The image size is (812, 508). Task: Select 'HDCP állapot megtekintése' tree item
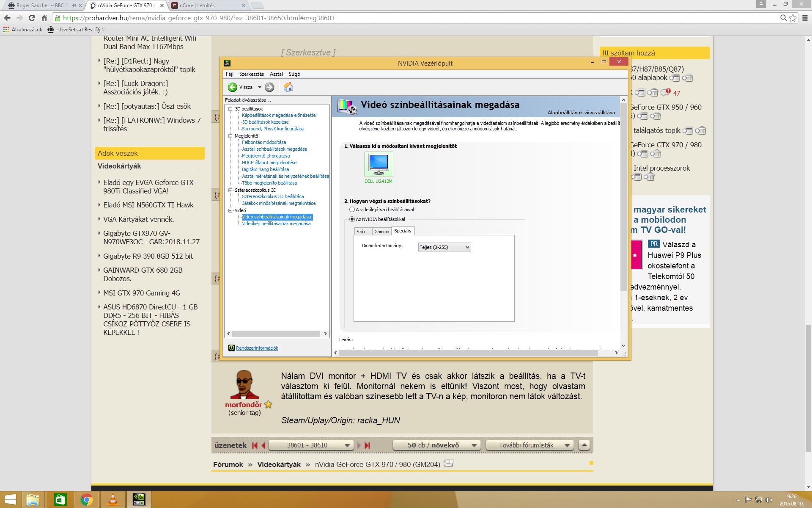[269, 163]
